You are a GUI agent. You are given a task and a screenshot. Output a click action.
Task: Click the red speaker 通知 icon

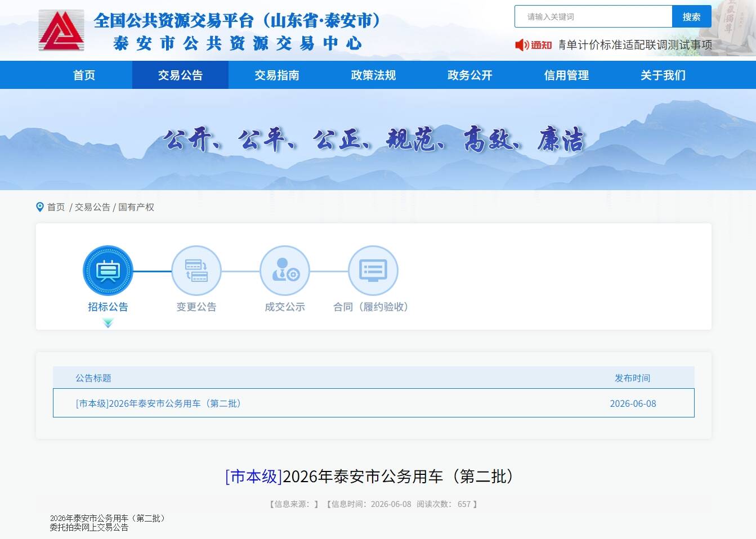pyautogui.click(x=533, y=45)
